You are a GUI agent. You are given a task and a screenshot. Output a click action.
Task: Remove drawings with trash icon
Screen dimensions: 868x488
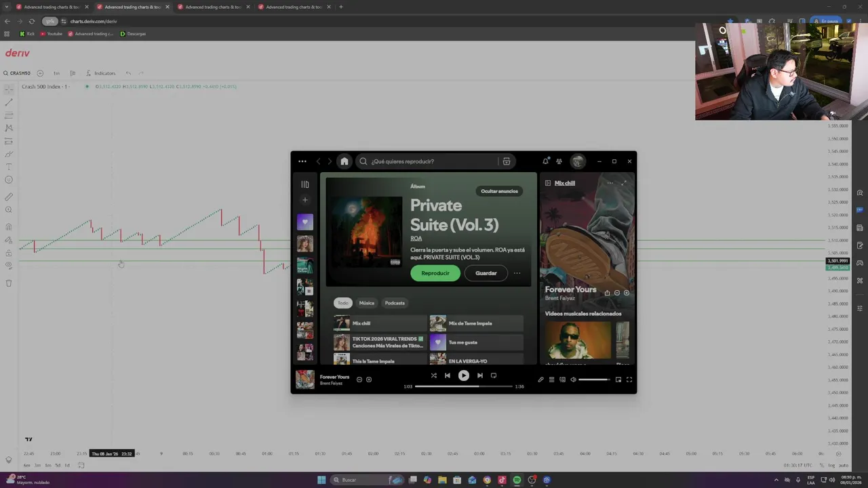click(x=9, y=283)
